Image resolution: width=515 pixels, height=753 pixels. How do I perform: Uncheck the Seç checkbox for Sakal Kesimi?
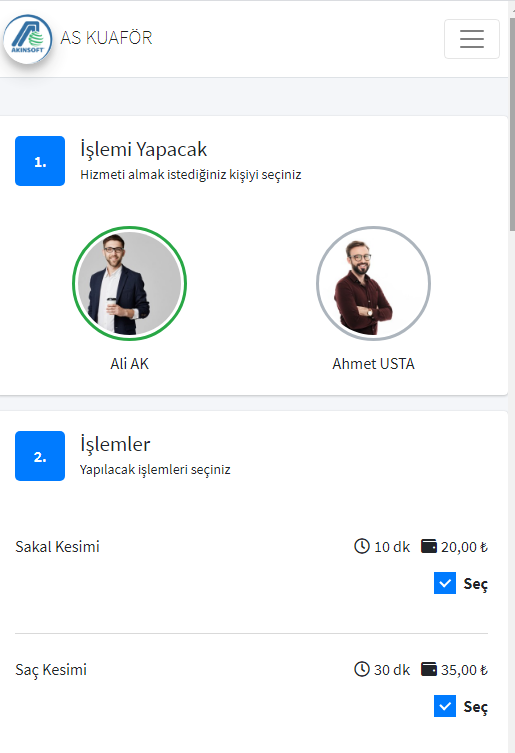point(445,583)
